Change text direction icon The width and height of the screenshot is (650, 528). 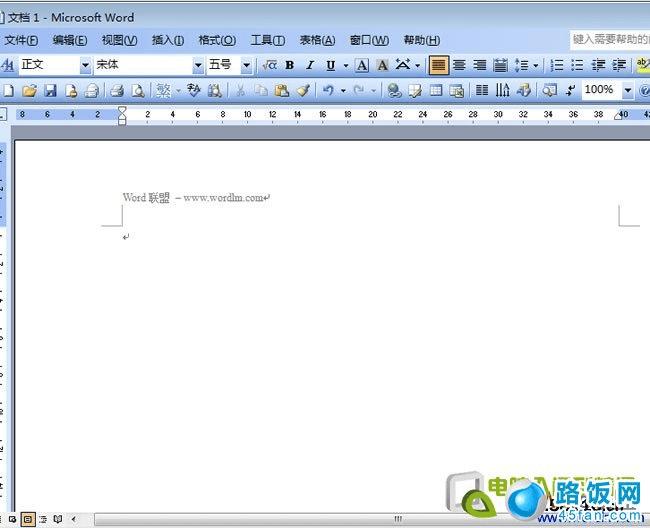pos(502,90)
